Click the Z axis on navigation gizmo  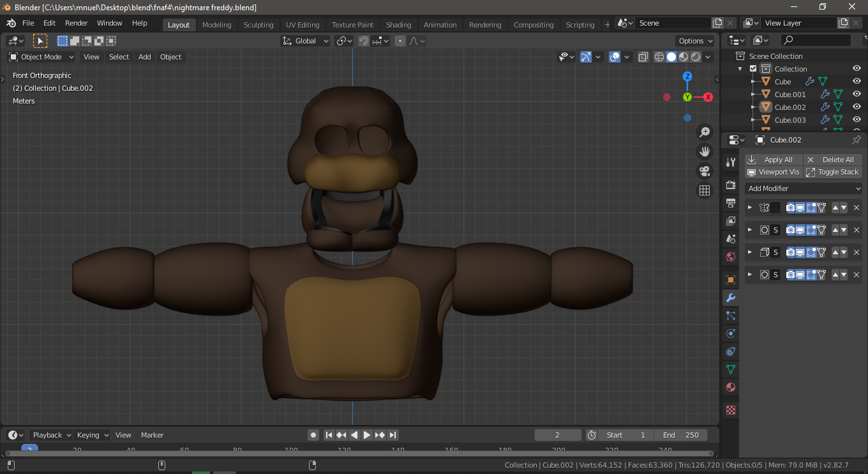click(687, 77)
